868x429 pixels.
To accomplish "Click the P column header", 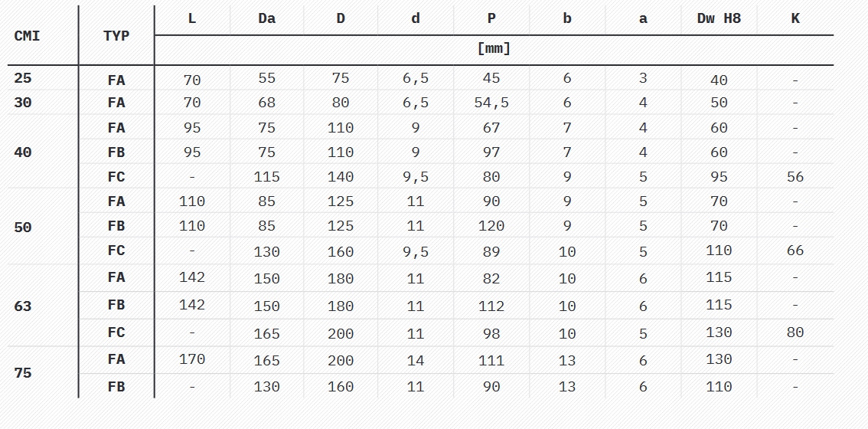I will (491, 19).
